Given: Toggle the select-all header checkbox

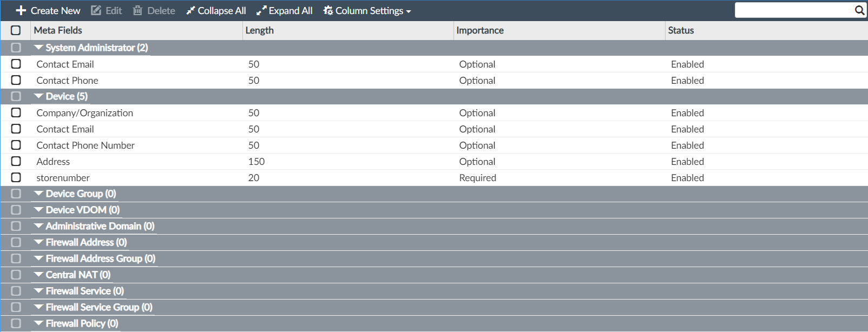Looking at the screenshot, I should coord(16,30).
